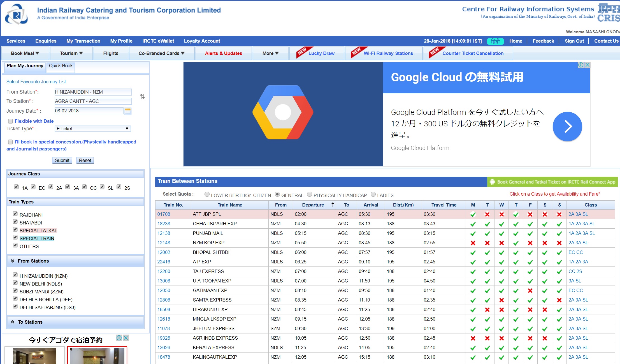Click second Agoda hotel thumbnail with red border
This screenshot has height=364, width=620.
click(97, 356)
